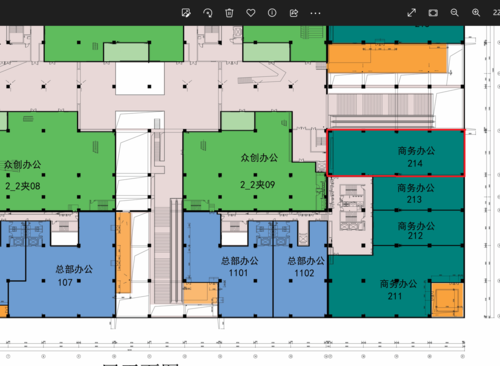Click the 商务办公 213 room label

pos(416,194)
